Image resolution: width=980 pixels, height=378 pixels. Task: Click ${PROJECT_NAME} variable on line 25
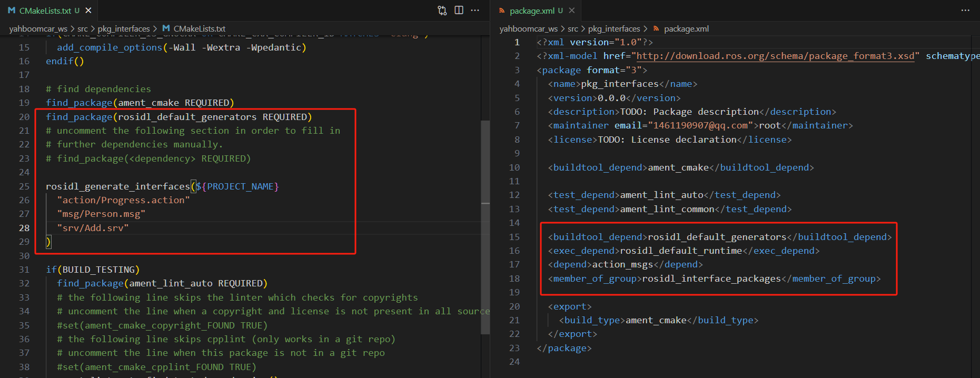click(237, 186)
